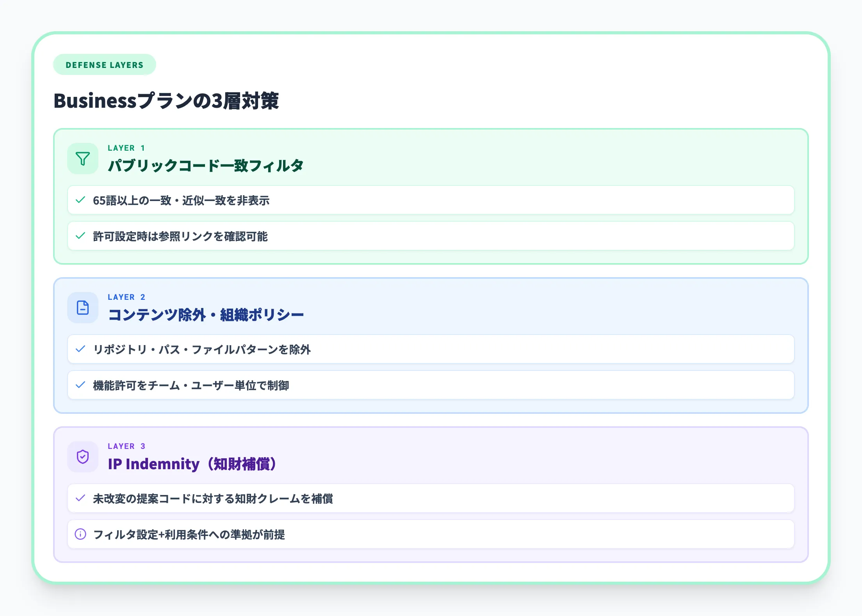Click the LAYER 2 label text
The width and height of the screenshot is (862, 616).
(x=126, y=297)
